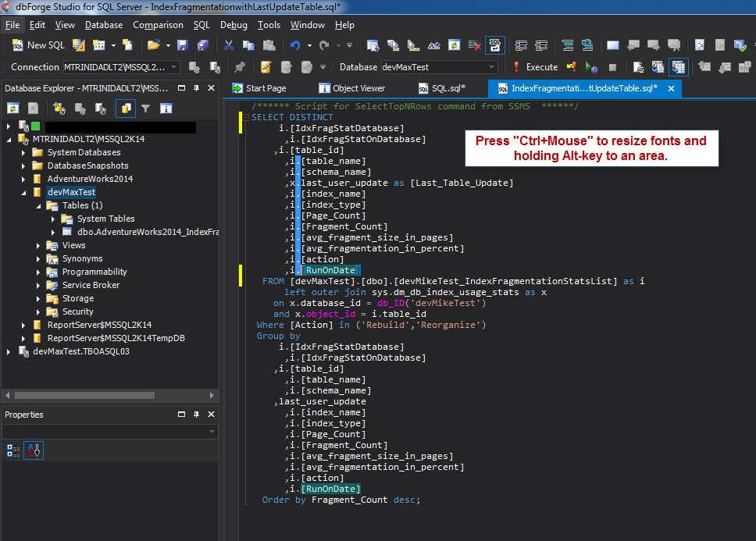Image resolution: width=756 pixels, height=541 pixels.
Task: Click the Edit Connection pencil icon
Action: [x=266, y=67]
